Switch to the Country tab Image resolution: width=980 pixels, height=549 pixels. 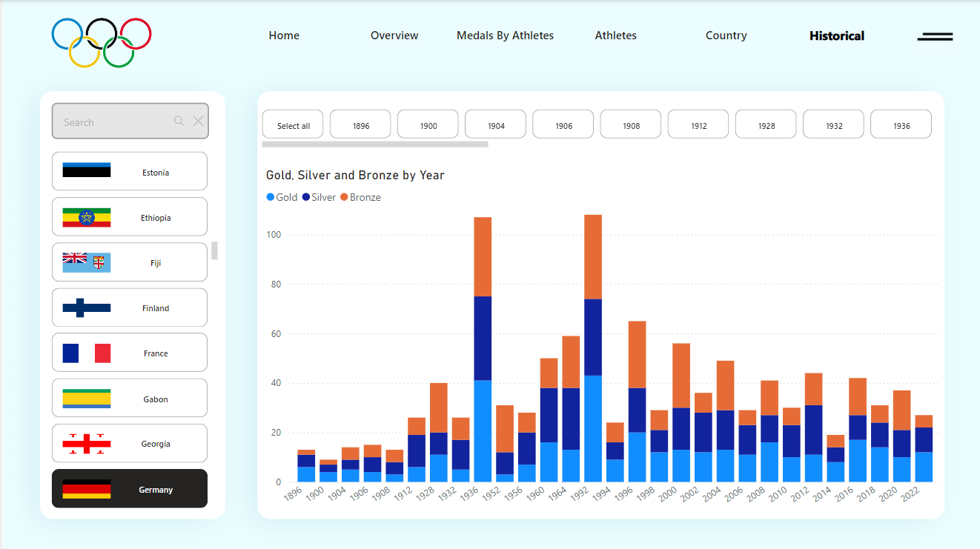(x=726, y=36)
